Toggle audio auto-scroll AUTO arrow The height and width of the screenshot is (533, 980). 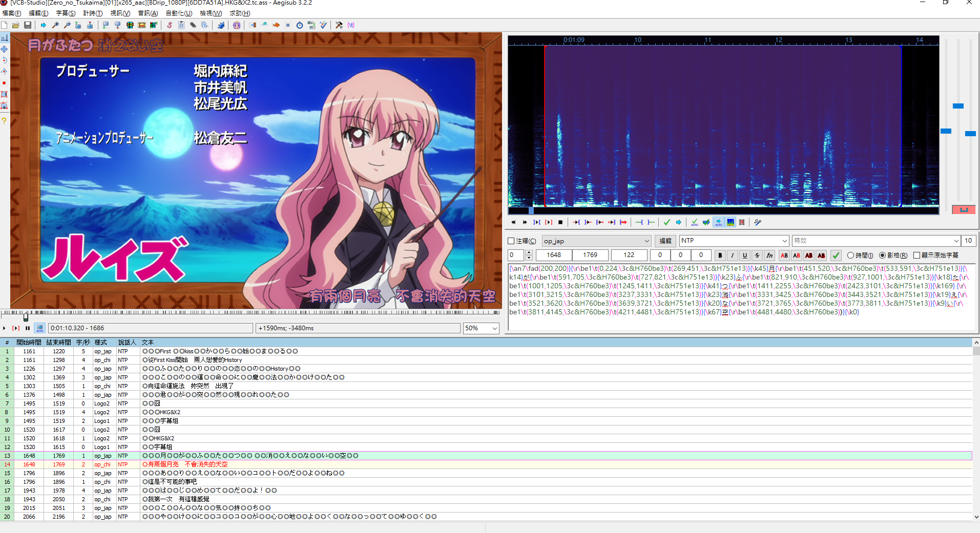pos(718,222)
